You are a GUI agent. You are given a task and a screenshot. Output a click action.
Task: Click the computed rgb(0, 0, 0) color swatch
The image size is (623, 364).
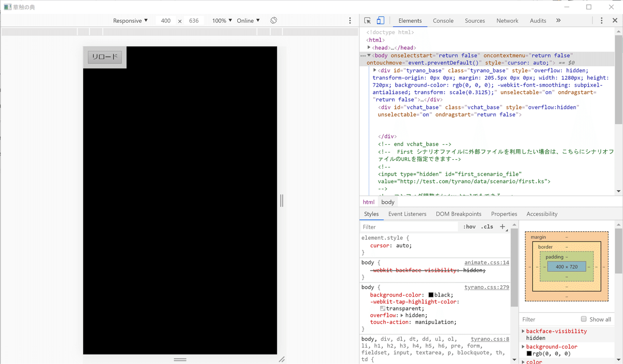point(529,354)
